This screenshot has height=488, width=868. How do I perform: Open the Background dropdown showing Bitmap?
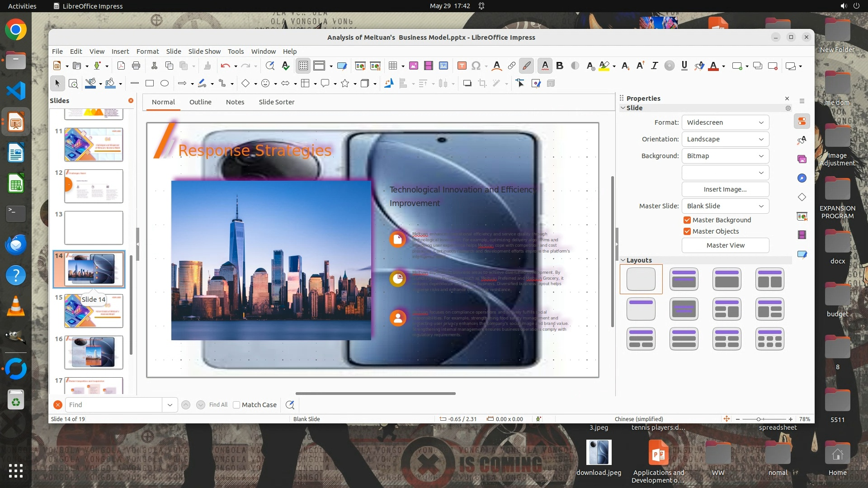[x=725, y=156]
